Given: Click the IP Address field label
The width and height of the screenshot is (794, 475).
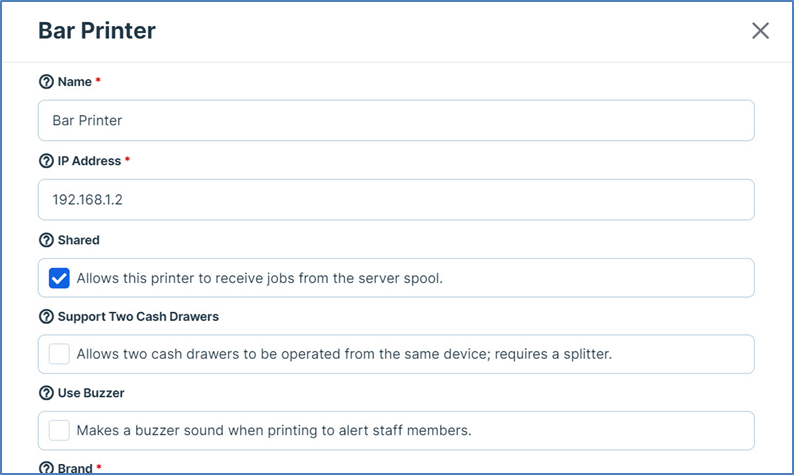Looking at the screenshot, I should pos(89,161).
